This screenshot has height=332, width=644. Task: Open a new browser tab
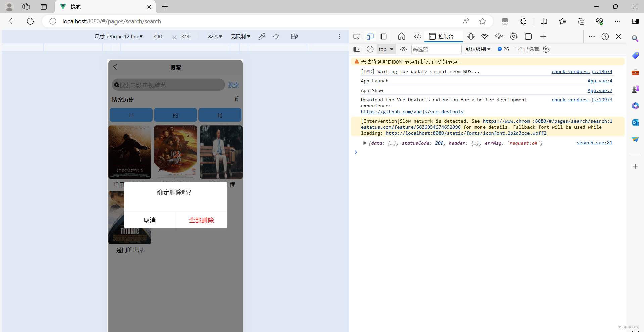(165, 7)
